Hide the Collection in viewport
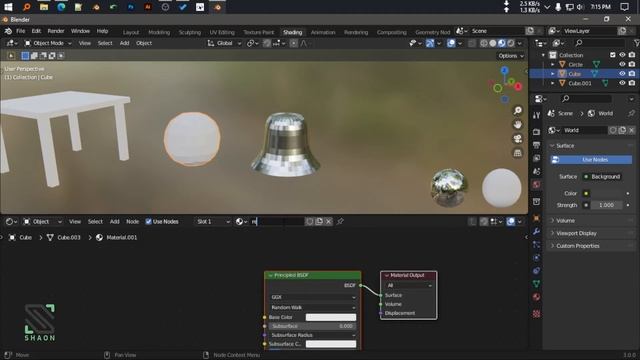The width and height of the screenshot is (640, 360). (622, 55)
